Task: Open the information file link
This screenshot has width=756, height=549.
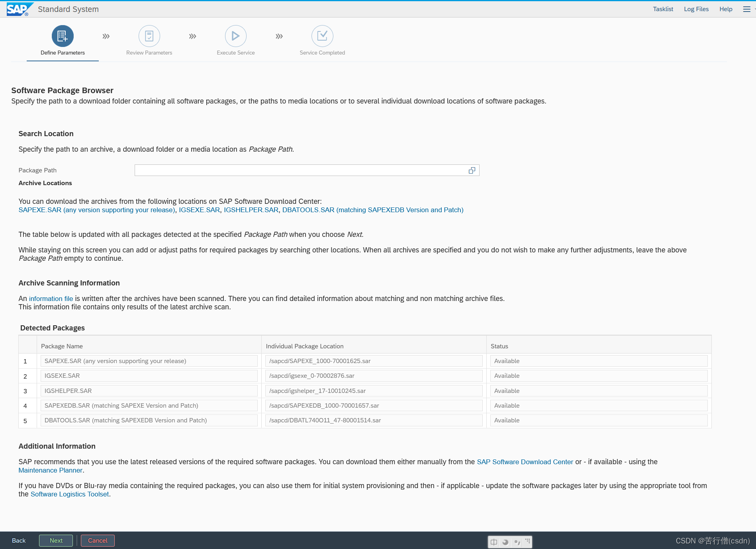Action: pos(51,299)
